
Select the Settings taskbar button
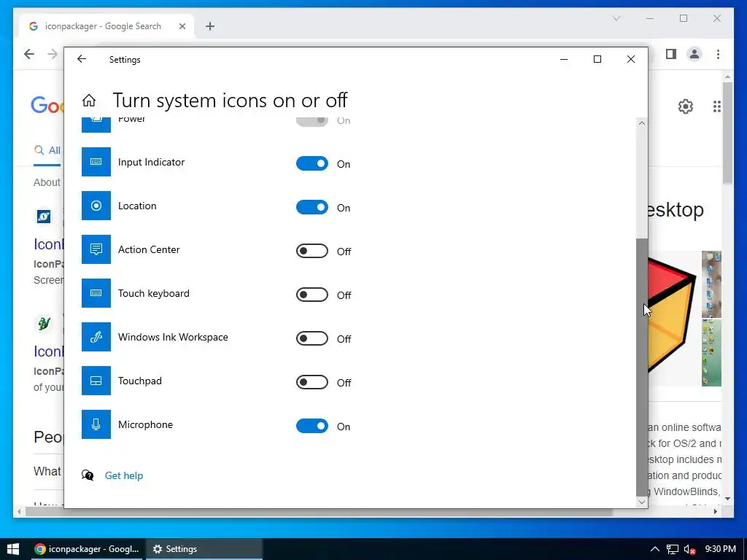[204, 549]
